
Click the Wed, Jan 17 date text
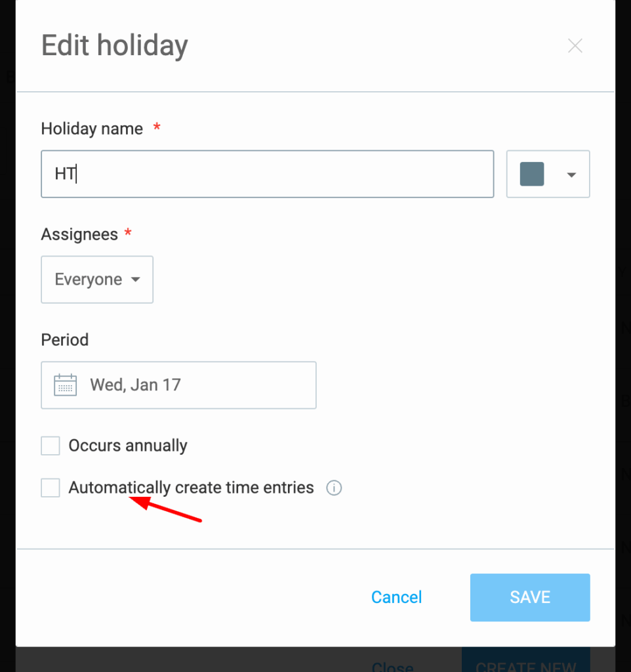pos(136,385)
